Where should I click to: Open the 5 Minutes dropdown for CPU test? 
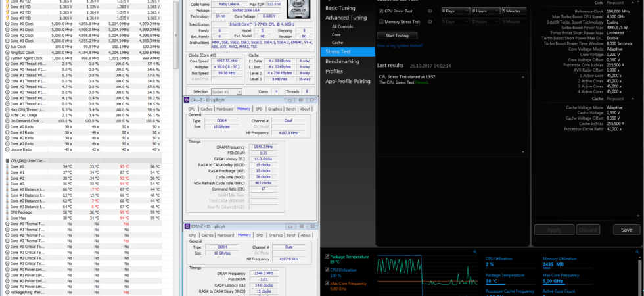coord(514,11)
